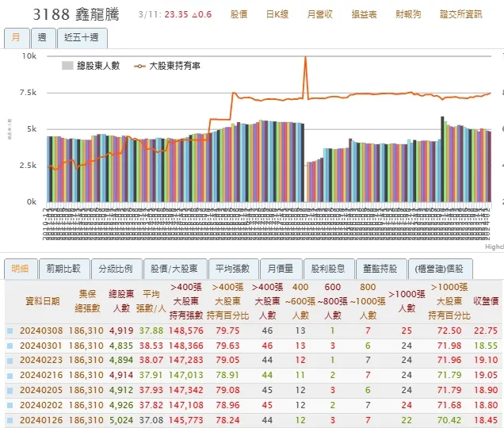This screenshot has height=428, width=504.
Task: Click the 資料日期 column header
Action: pos(43,301)
